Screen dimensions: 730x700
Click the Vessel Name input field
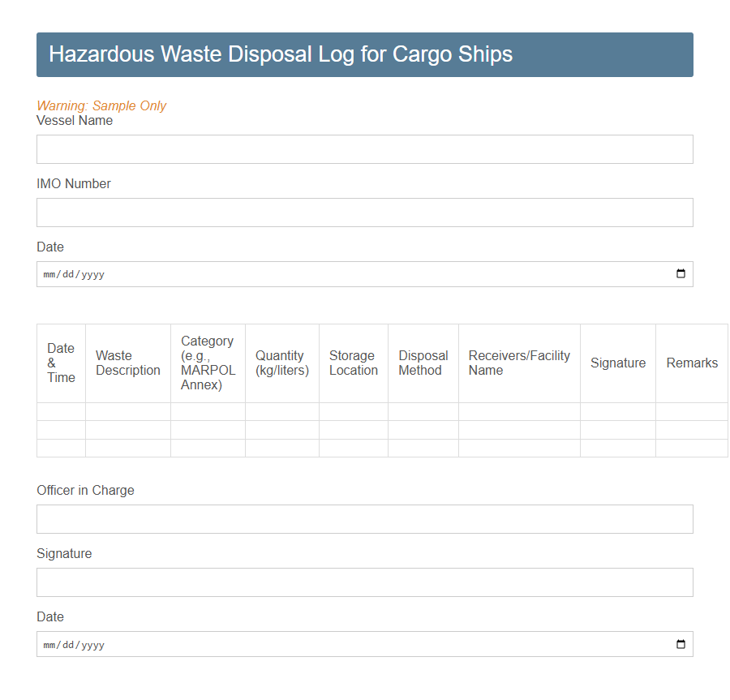(364, 148)
